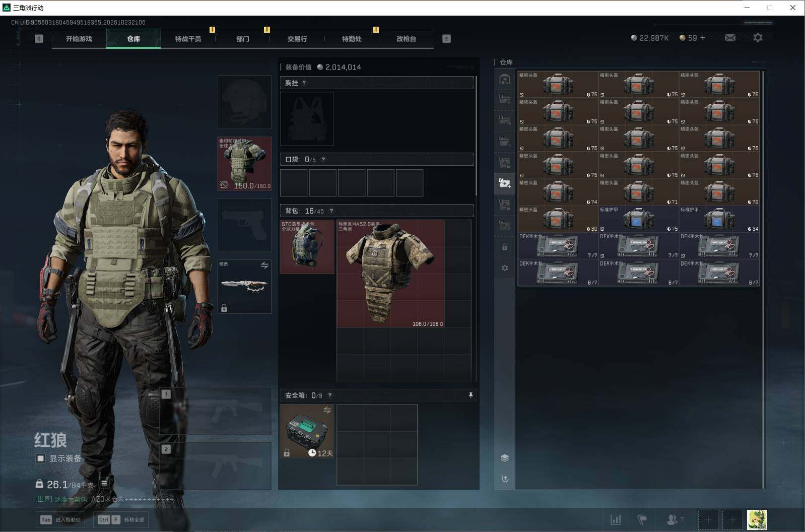Screen dimensions: 805x532
Task: Click the empty primary weapon slot 1
Action: (216, 411)
